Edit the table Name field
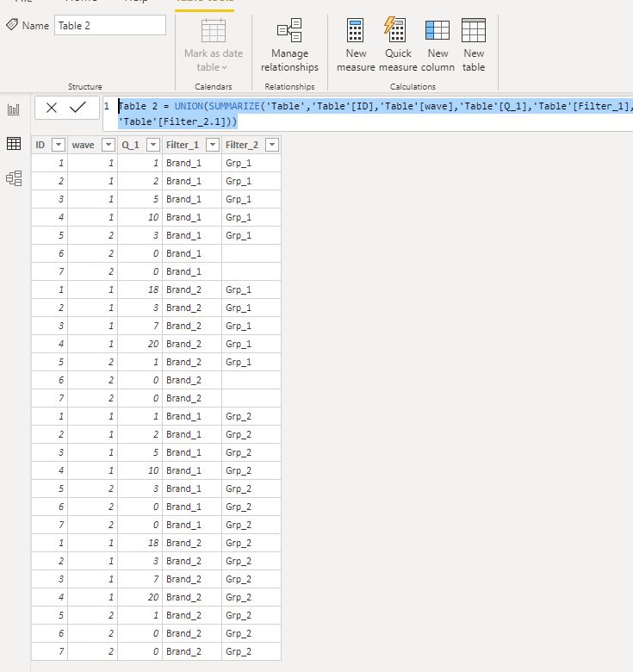This screenshot has width=633, height=672. pos(110,25)
